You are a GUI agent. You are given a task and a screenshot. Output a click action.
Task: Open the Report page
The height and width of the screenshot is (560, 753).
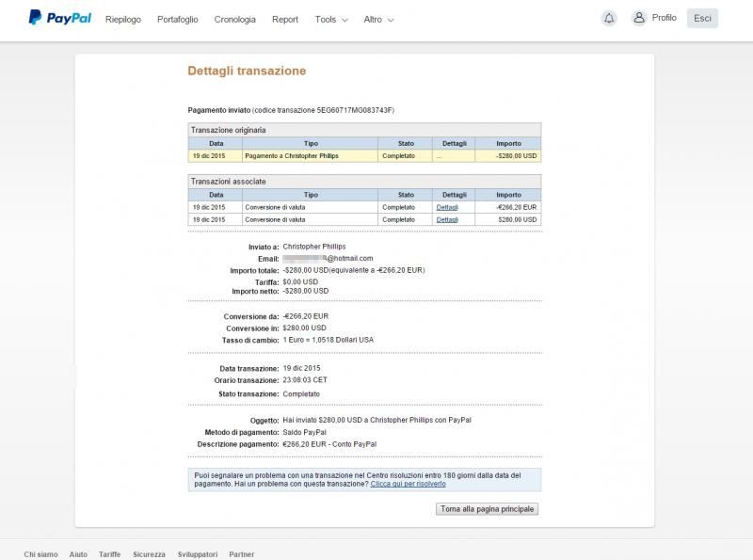pos(285,19)
